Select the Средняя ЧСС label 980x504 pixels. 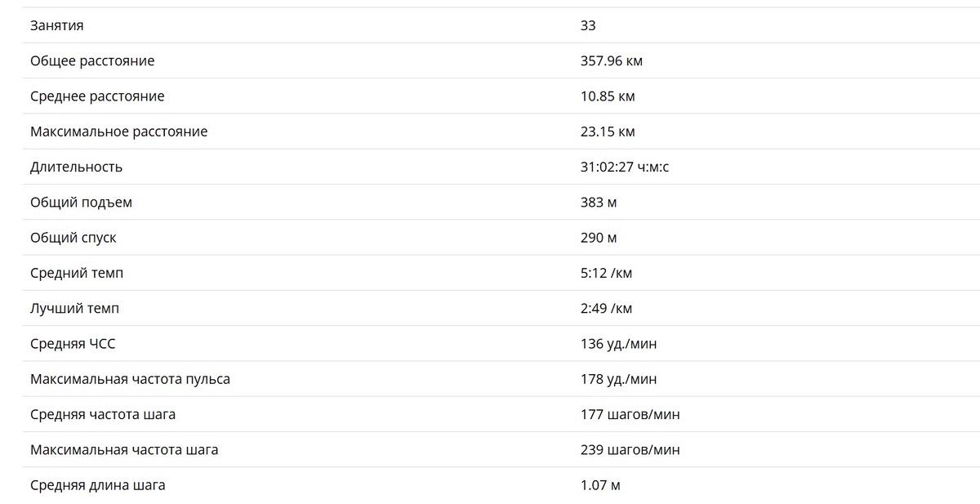[x=73, y=344]
